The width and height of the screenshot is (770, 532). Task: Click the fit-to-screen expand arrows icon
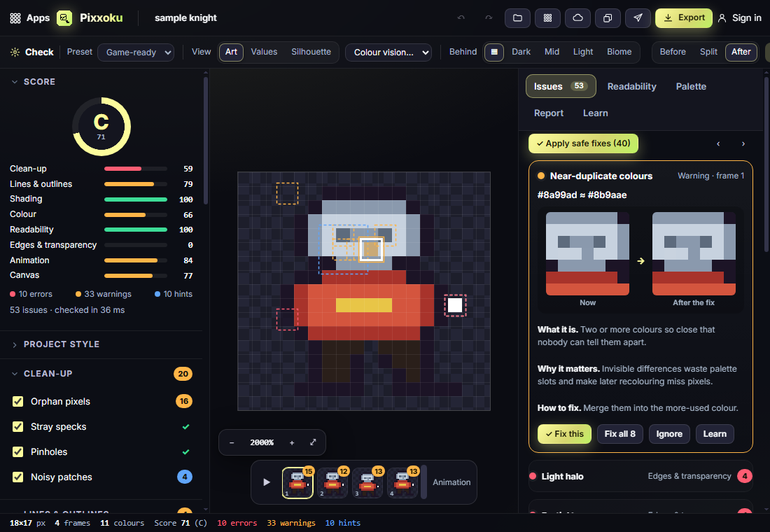313,442
